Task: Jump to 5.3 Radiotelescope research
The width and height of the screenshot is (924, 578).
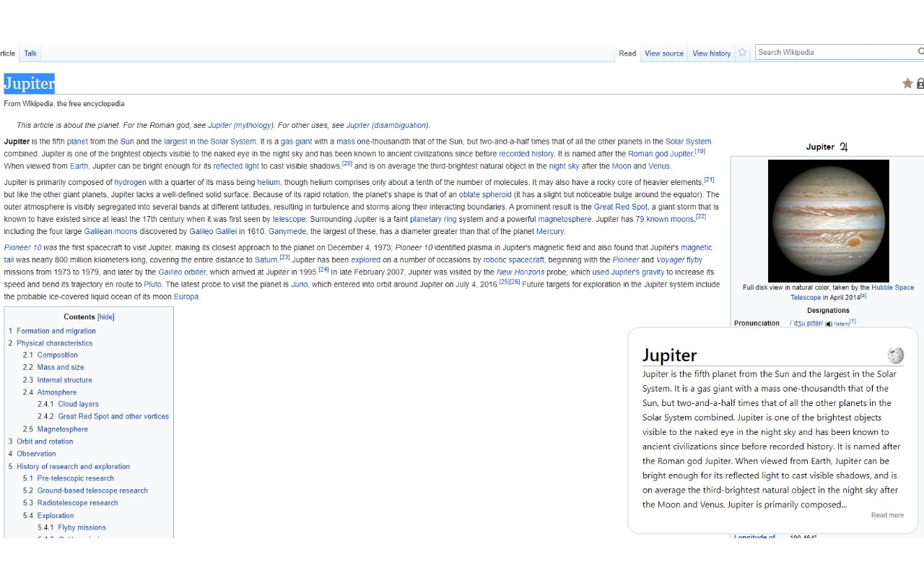Action: [78, 503]
